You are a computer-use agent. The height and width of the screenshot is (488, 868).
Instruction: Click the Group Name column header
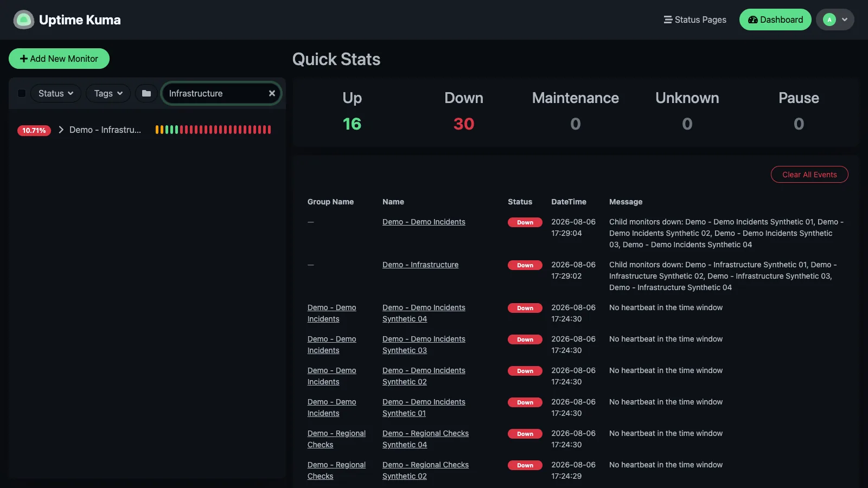(x=330, y=202)
